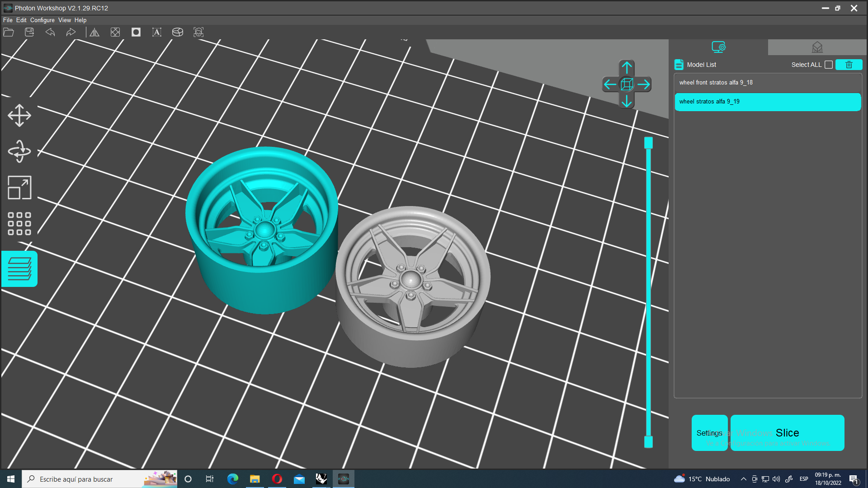Click the weather widget 15°C Nublado
The height and width of the screenshot is (488, 868).
pyautogui.click(x=702, y=479)
